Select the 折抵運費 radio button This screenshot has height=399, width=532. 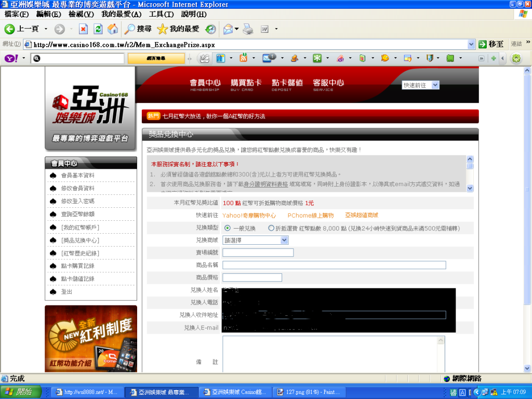271,228
